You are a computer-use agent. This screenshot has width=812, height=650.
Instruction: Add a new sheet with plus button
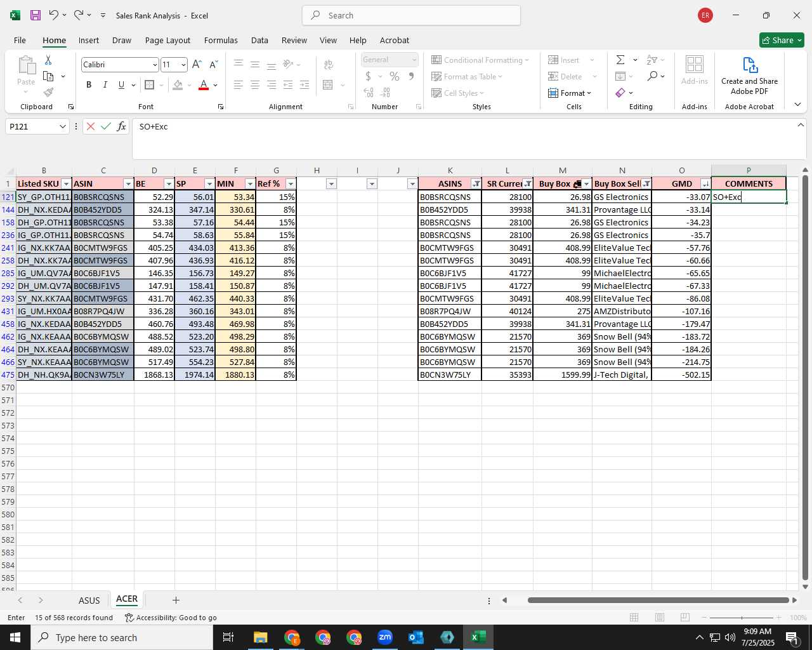pos(176,600)
